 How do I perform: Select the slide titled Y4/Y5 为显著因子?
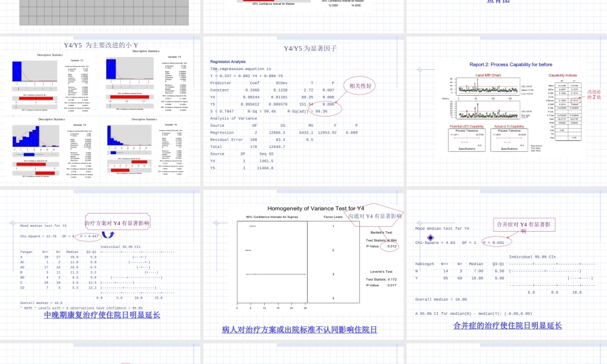[x=303, y=110]
